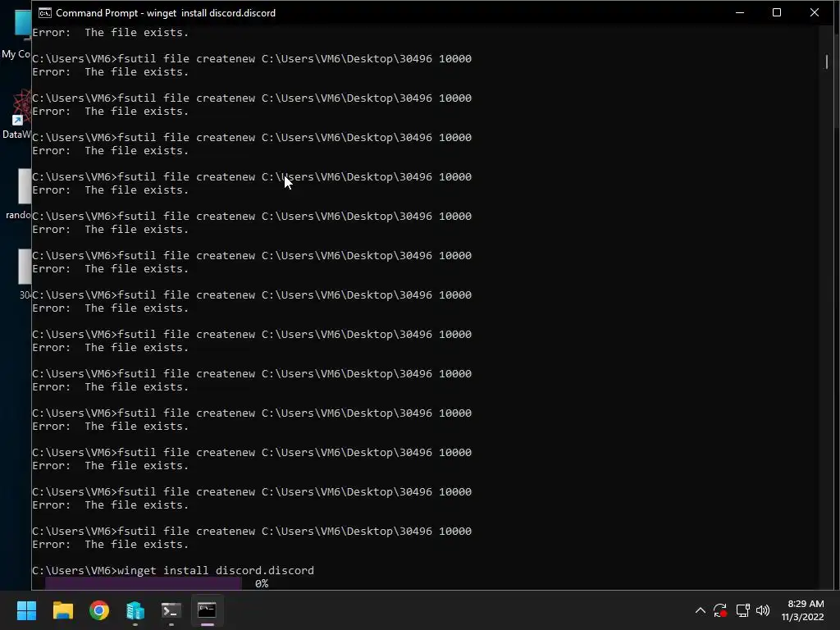Open the Windows Start menu
This screenshot has width=840, height=630.
(x=26, y=610)
